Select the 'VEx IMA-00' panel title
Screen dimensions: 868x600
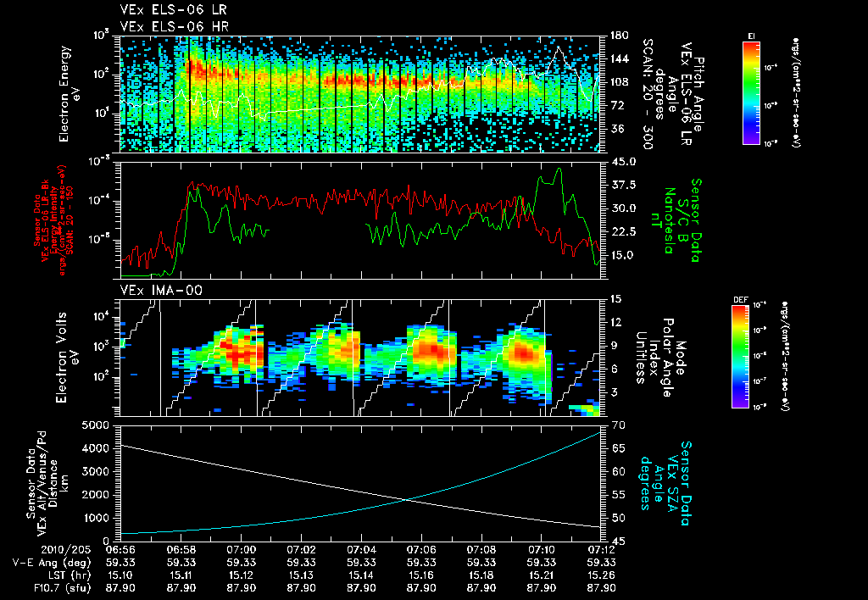coord(161,290)
